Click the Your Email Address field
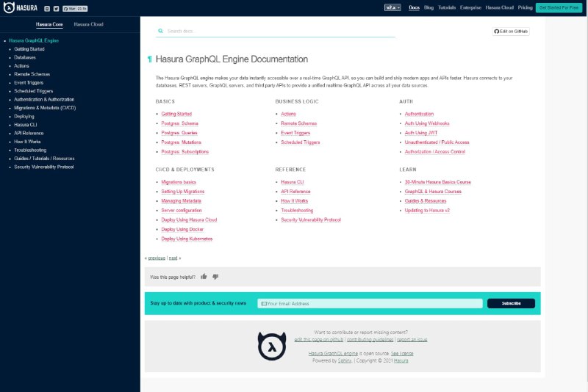Viewport: 588px width, 392px height. click(x=370, y=304)
